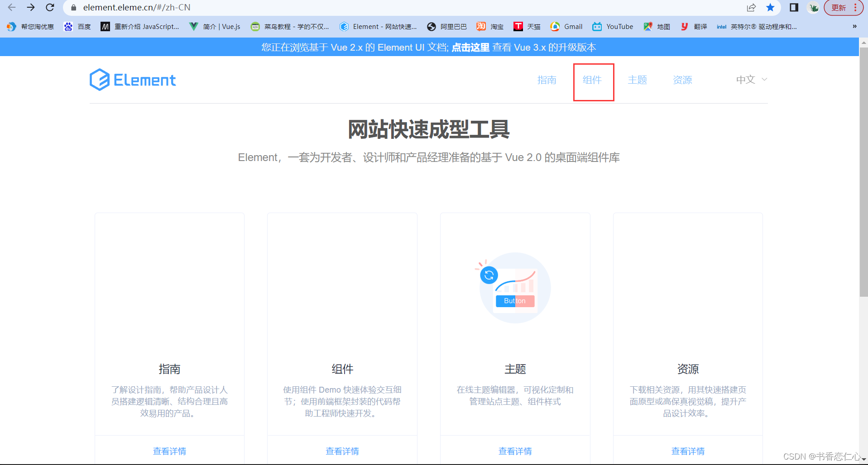Click the vertical page scrollbar thumb
The width and height of the screenshot is (868, 465).
coord(863,172)
